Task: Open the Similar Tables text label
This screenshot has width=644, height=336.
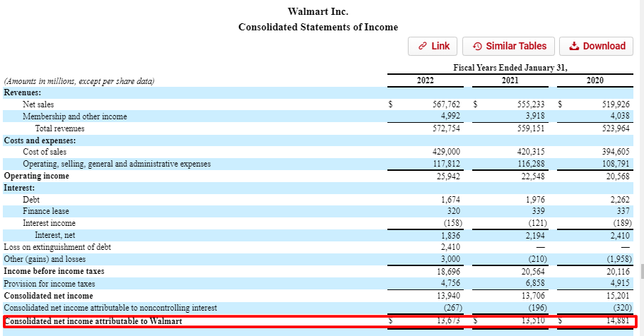Action: pos(516,46)
